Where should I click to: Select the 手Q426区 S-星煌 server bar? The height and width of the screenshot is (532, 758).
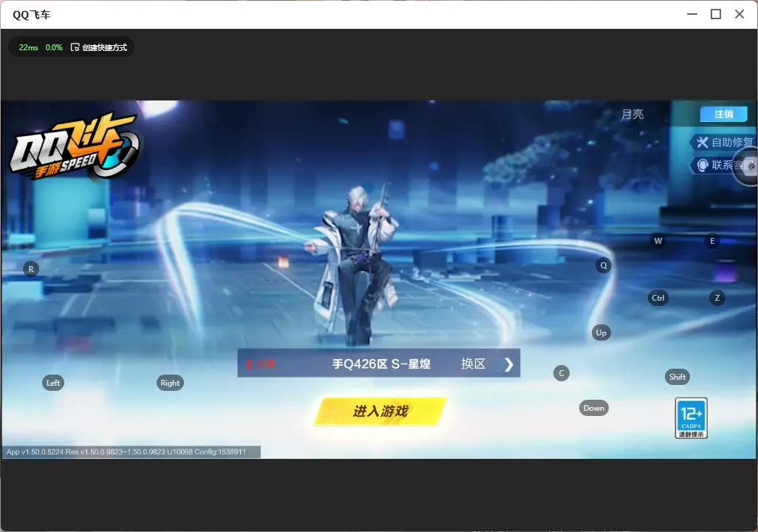point(379,363)
